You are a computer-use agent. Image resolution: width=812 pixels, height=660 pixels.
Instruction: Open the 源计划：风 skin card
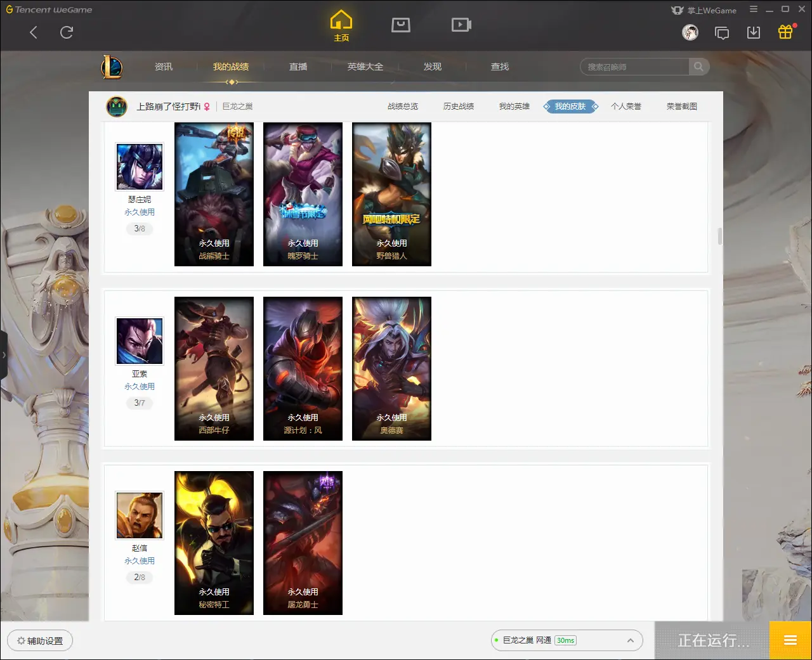(303, 369)
